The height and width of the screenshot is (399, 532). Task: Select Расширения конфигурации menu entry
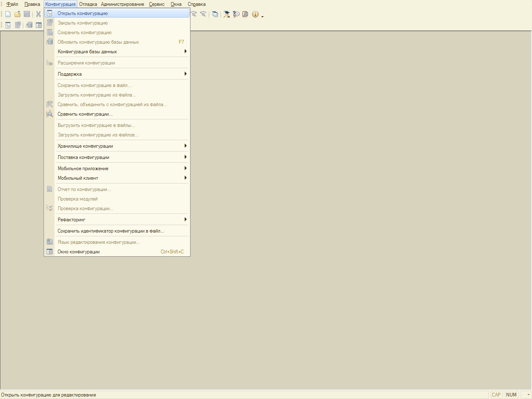[117, 63]
